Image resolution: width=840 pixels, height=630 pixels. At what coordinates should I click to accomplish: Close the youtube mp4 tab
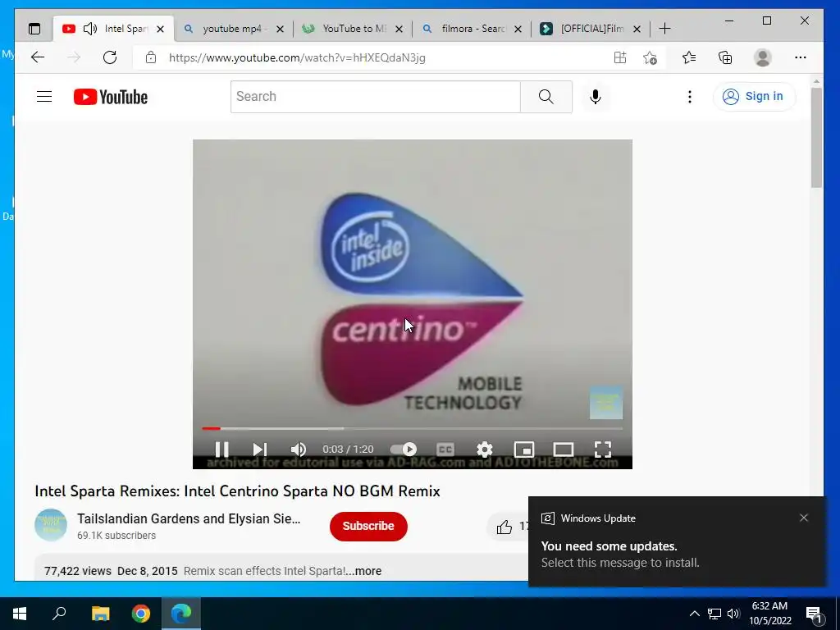(280, 29)
